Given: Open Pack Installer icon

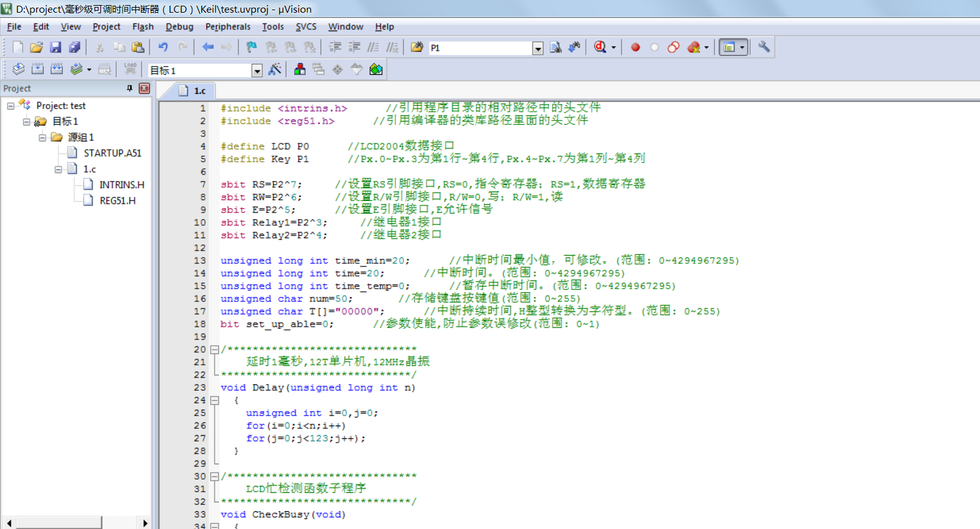Looking at the screenshot, I should click(x=376, y=69).
